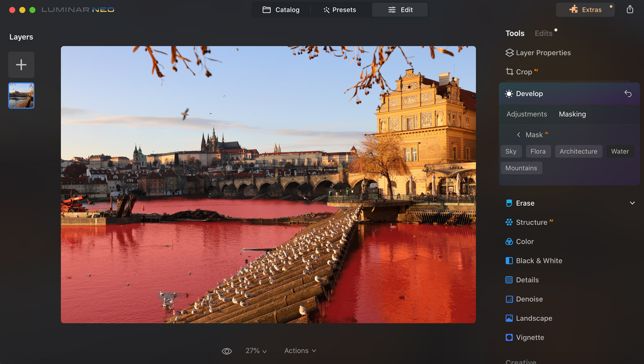644x364 pixels.
Task: Open the Crop tool
Action: [523, 72]
